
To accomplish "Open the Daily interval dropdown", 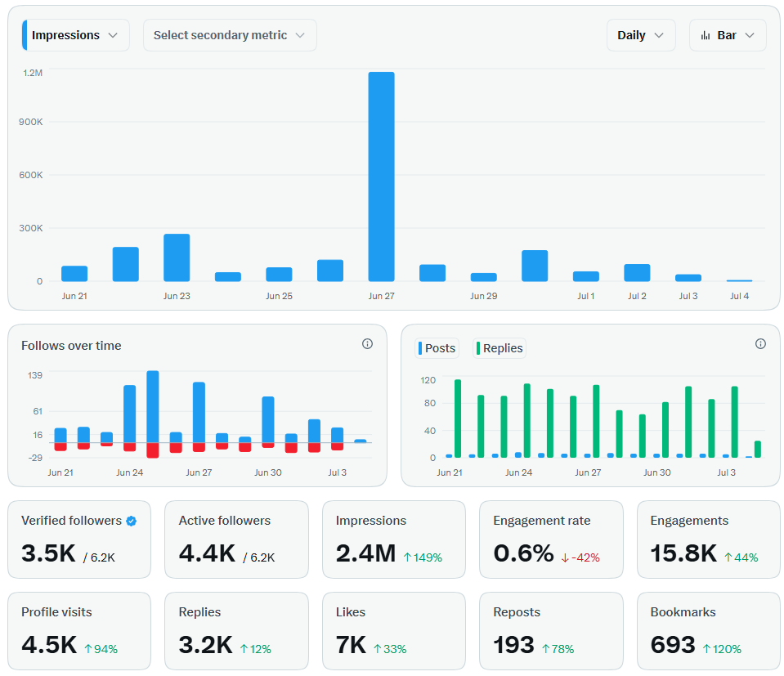I will [641, 35].
